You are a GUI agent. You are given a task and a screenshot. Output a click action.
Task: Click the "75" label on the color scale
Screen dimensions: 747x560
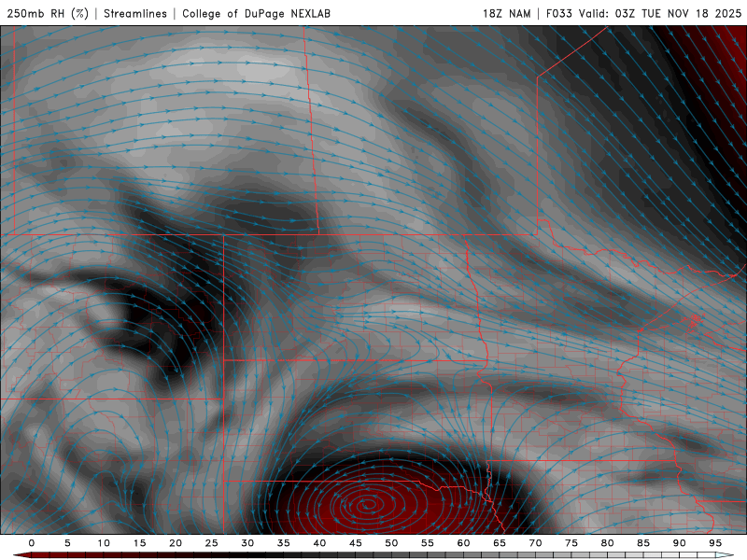(571, 543)
